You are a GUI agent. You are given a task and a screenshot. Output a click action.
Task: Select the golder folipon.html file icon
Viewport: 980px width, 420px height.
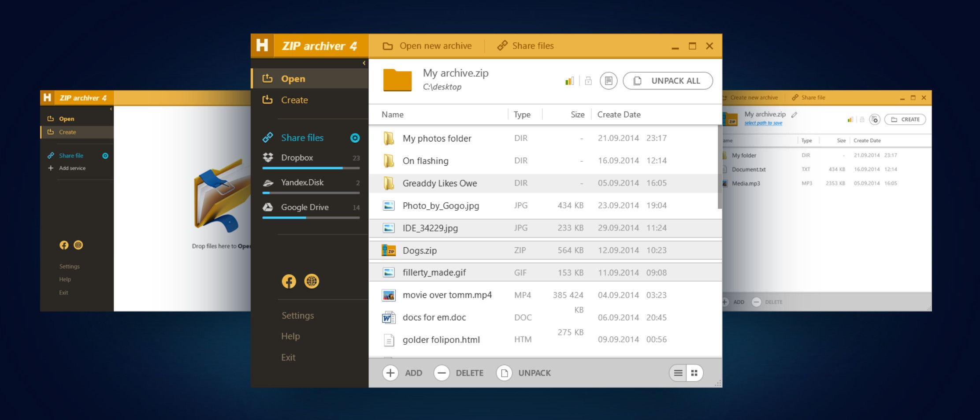[x=388, y=340]
